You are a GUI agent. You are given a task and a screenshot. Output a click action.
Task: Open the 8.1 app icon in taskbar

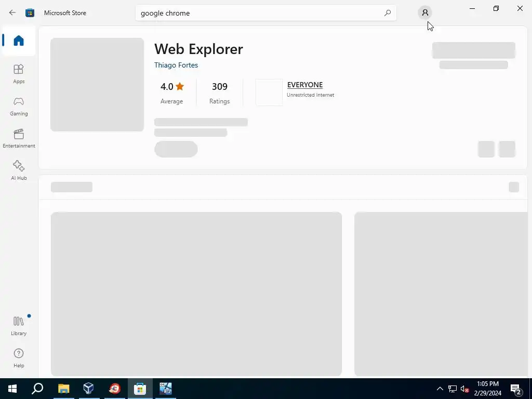166,389
